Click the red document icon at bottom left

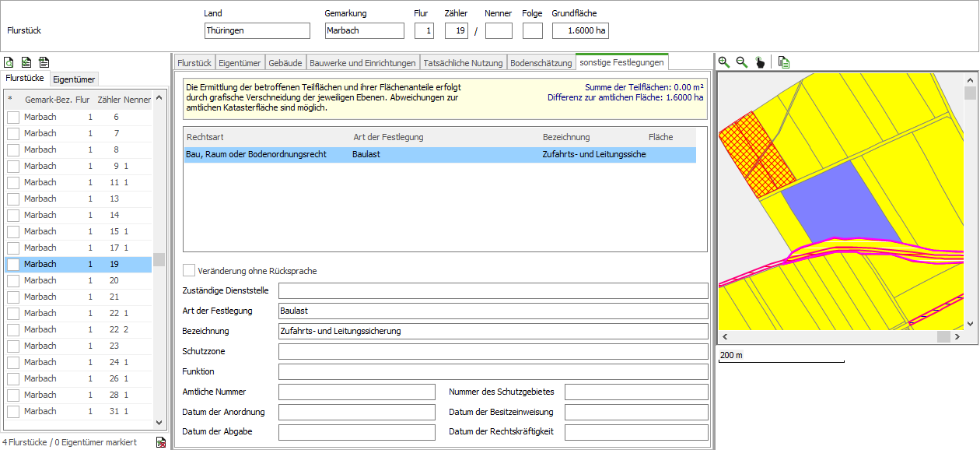(x=161, y=442)
